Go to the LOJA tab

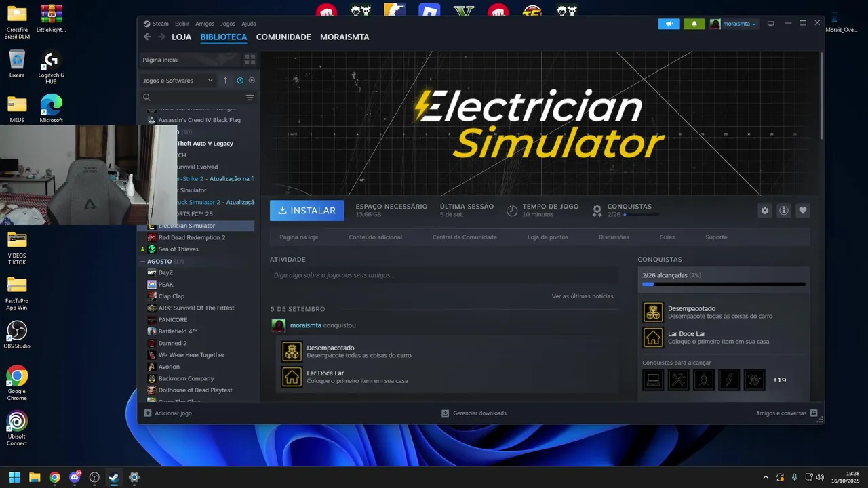click(x=182, y=37)
